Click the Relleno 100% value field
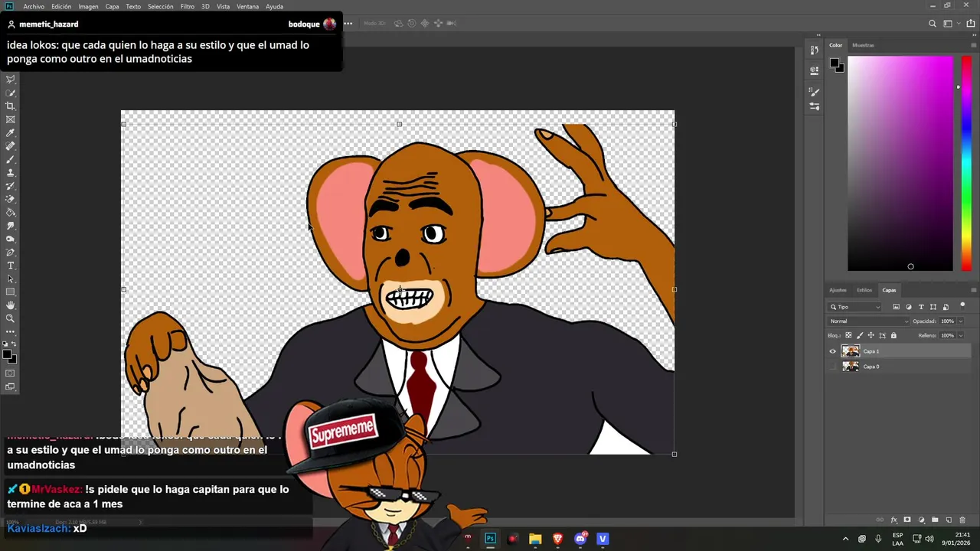 [x=948, y=335]
